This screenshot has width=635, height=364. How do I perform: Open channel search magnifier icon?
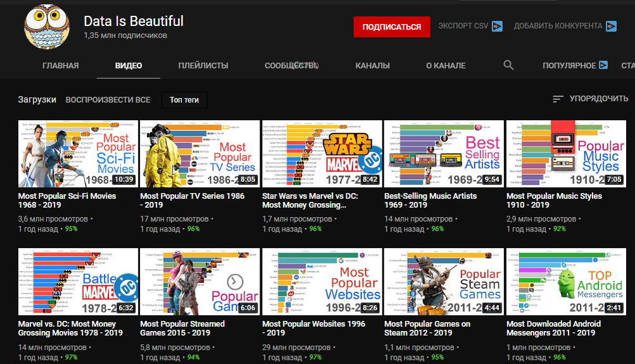(508, 65)
